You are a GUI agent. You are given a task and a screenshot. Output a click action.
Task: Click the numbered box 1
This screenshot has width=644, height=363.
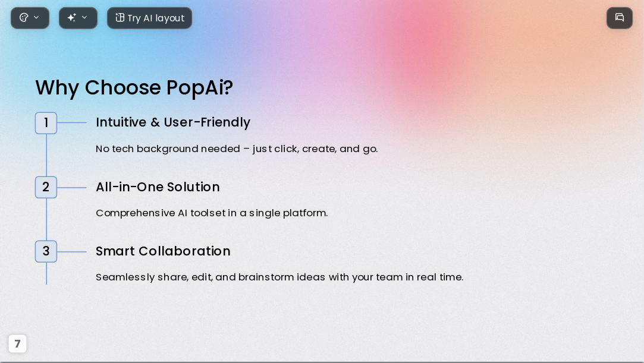[46, 123]
